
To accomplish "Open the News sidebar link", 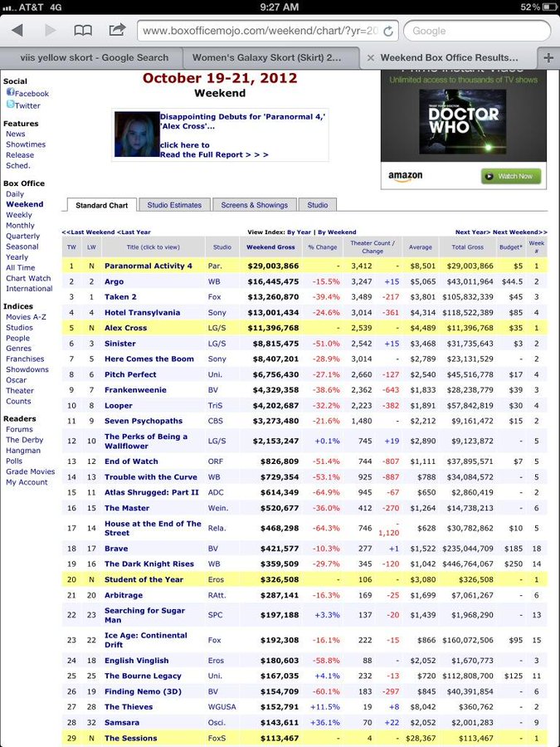I will point(15,134).
